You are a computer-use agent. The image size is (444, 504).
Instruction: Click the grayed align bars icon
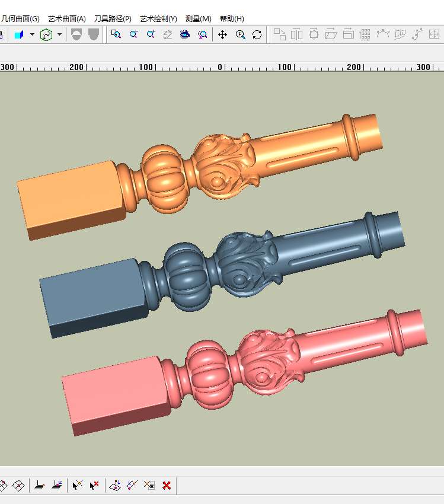tap(296, 34)
